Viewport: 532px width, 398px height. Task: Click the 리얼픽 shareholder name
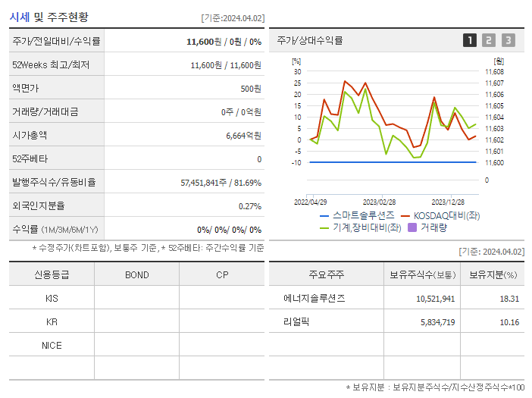(x=296, y=321)
